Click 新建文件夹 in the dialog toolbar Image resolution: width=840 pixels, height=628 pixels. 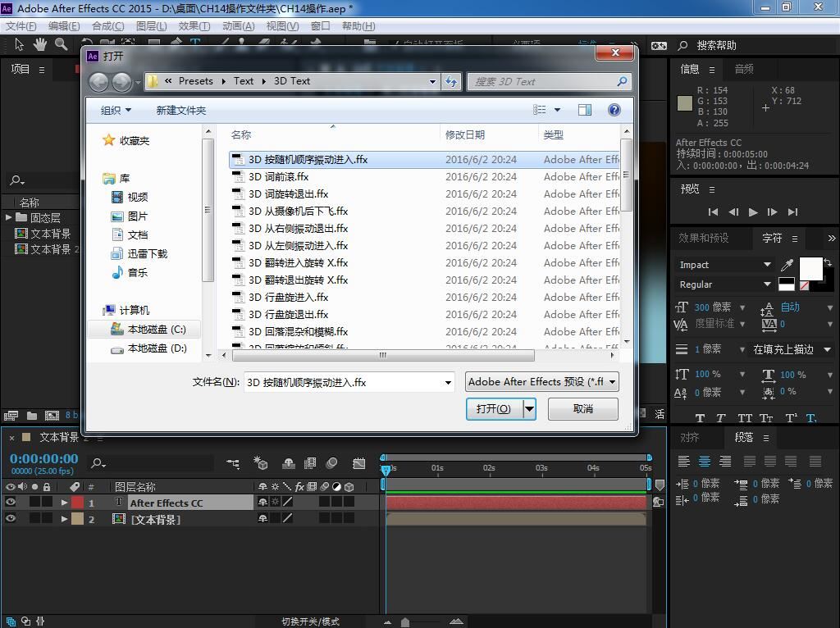tap(181, 111)
